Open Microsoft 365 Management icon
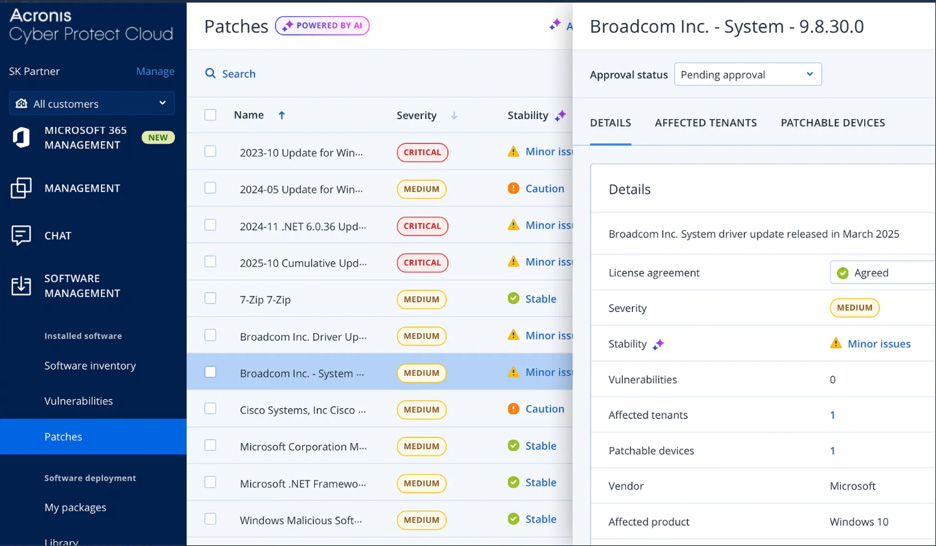 pos(21,137)
